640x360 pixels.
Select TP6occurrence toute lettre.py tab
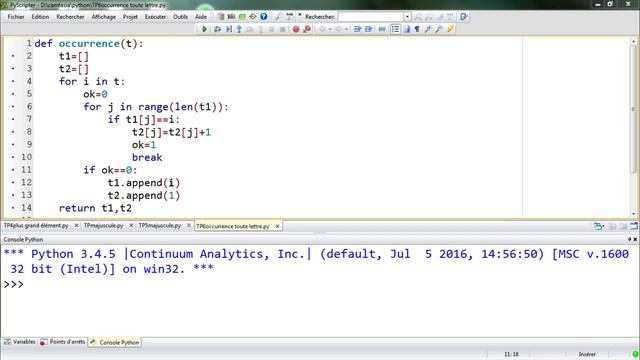tap(233, 226)
